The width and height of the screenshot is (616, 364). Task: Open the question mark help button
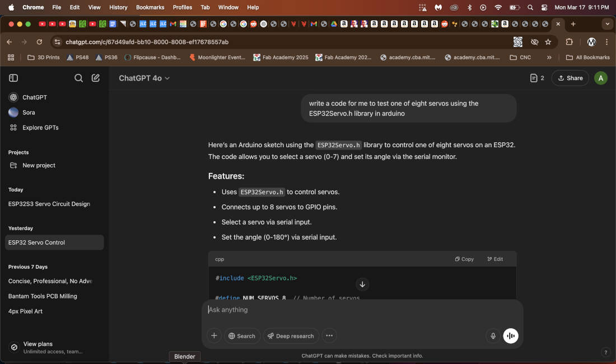tap(605, 352)
